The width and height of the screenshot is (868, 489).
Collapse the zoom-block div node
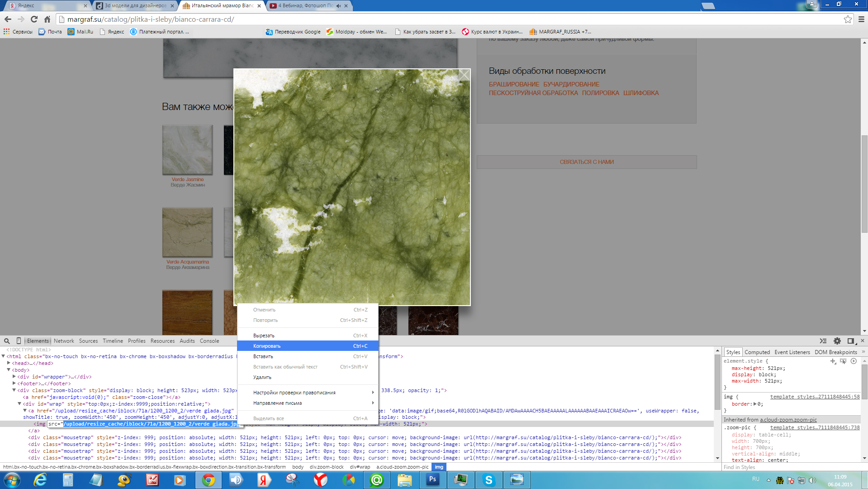14,390
